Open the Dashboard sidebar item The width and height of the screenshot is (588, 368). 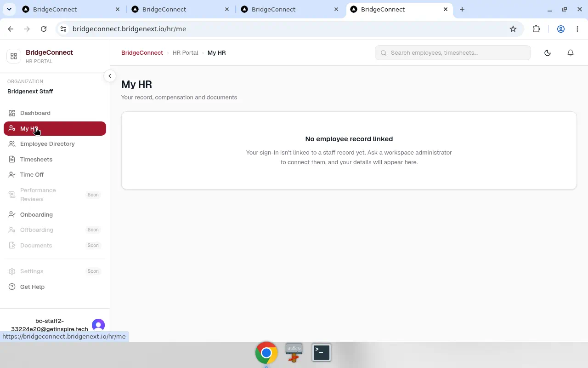(55, 113)
